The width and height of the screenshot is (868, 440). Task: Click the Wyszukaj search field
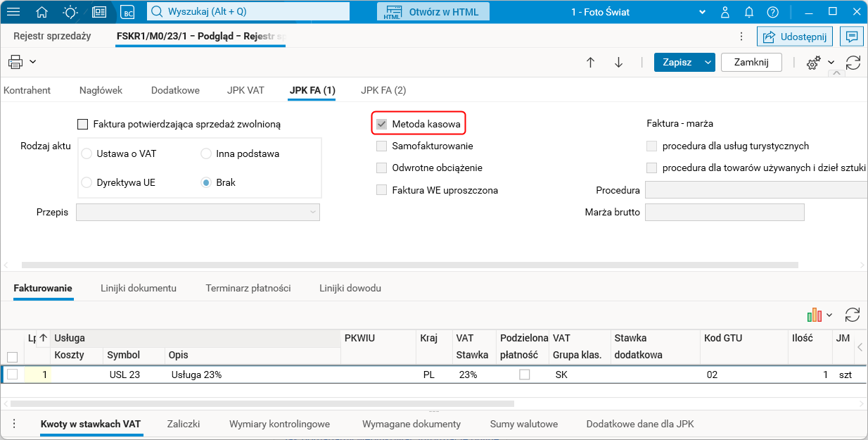click(253, 12)
